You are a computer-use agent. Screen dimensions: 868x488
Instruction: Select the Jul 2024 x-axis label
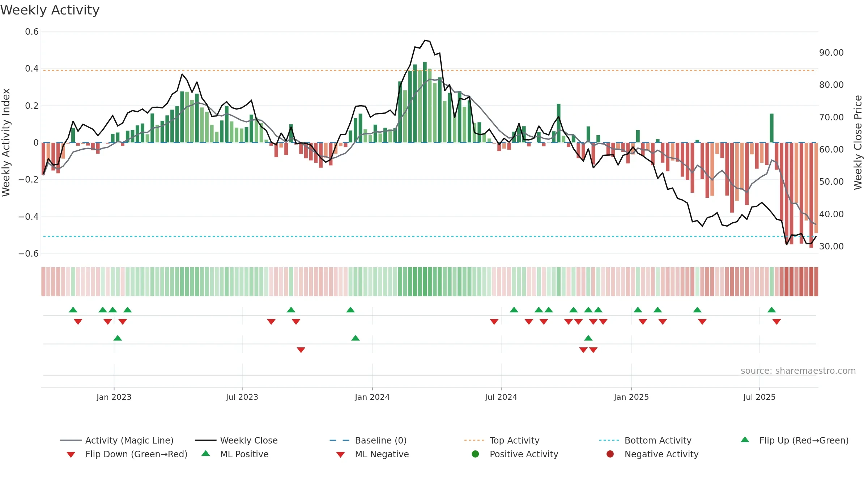coord(501,397)
